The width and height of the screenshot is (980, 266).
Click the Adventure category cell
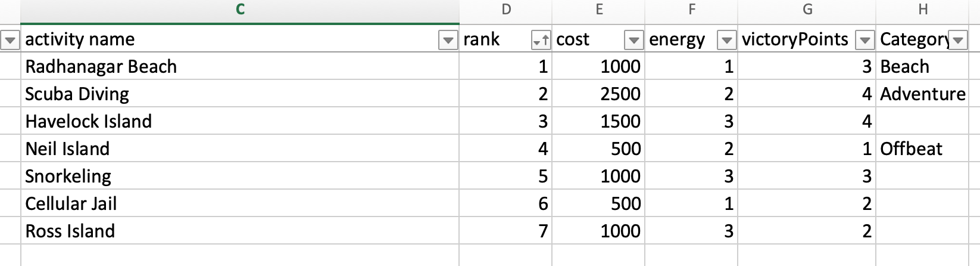pos(923,94)
